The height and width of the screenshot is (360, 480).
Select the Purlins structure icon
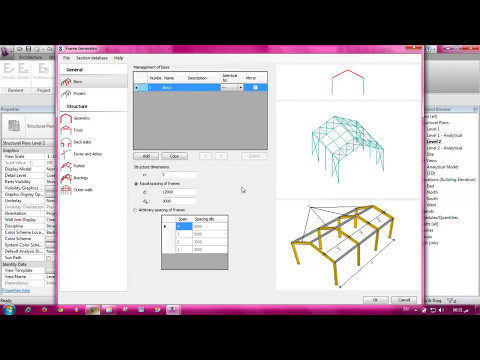tap(66, 166)
